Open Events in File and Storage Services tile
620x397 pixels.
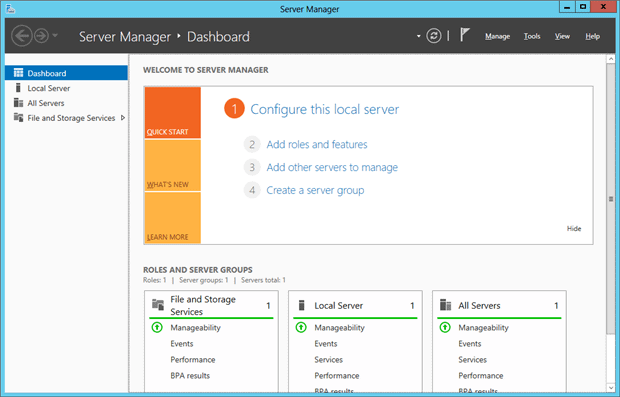point(181,344)
